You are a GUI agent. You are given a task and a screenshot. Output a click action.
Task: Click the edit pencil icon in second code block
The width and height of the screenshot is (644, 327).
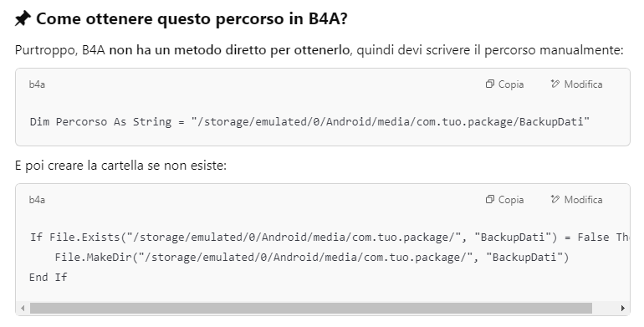[x=555, y=199]
